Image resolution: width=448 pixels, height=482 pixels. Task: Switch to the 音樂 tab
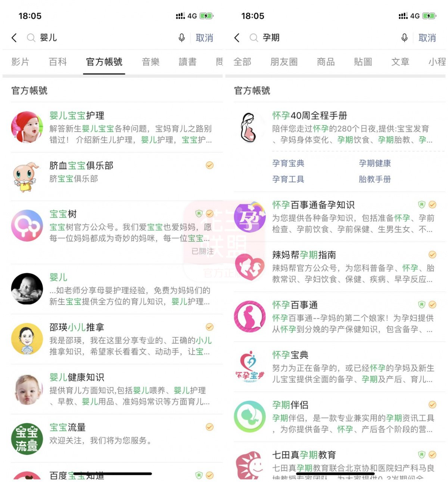pyautogui.click(x=150, y=62)
